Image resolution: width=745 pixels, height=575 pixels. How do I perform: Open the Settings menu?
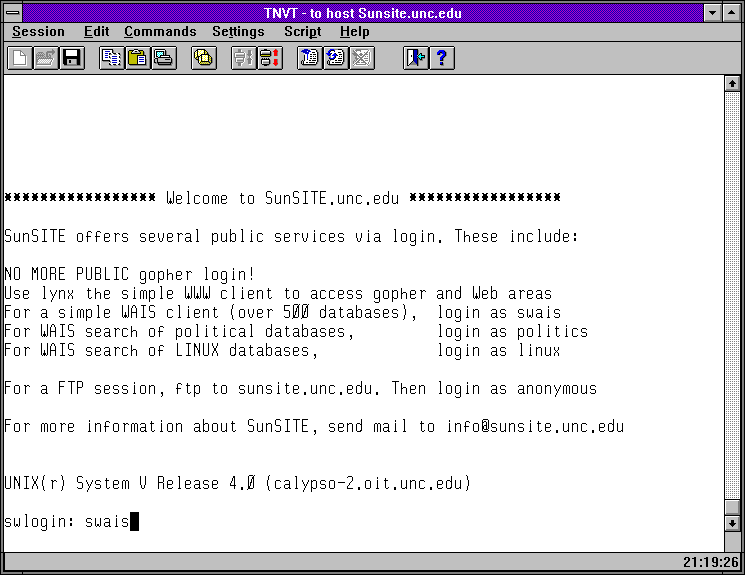point(238,32)
